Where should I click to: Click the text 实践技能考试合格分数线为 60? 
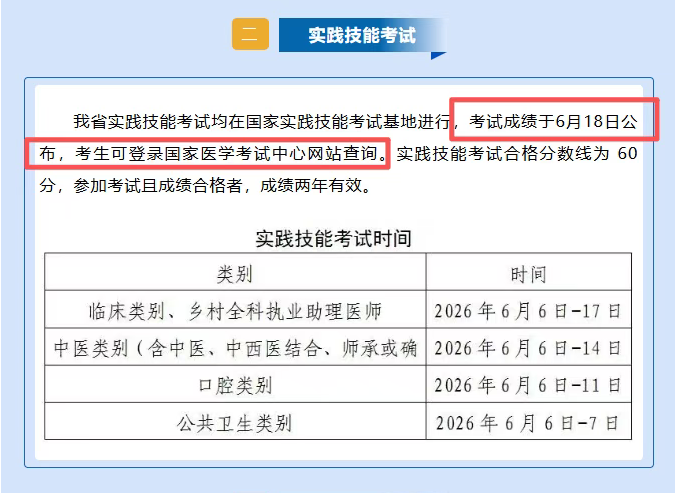pos(517,154)
